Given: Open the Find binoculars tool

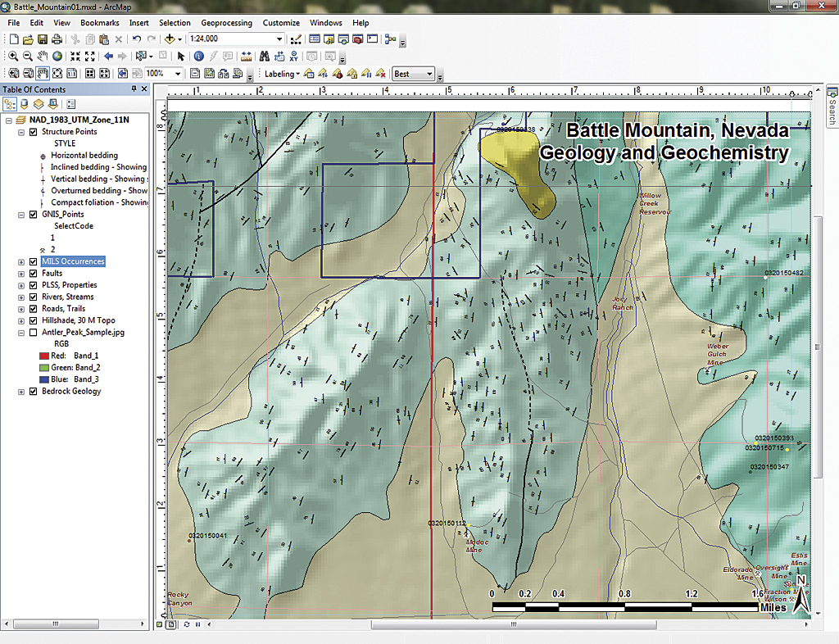Looking at the screenshot, I should tap(265, 57).
